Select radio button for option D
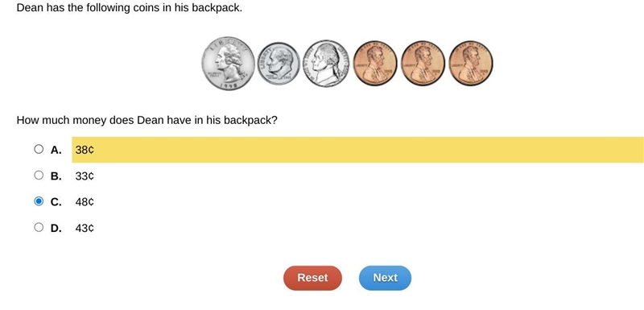Image resolution: width=644 pixels, height=310 pixels. pyautogui.click(x=39, y=227)
